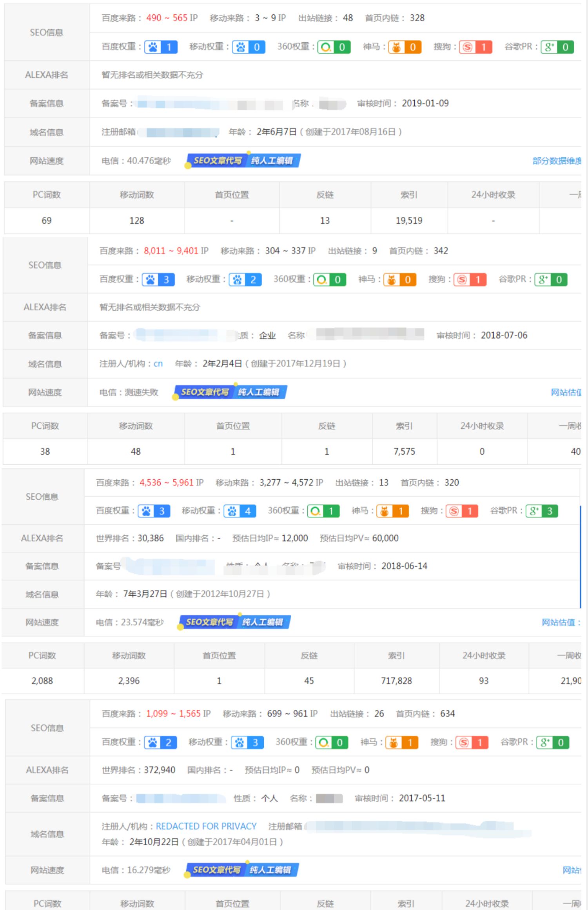Image resolution: width=588 pixels, height=910 pixels.
Task: Click the 移动权重 0 paw badge
Action: pos(249,47)
